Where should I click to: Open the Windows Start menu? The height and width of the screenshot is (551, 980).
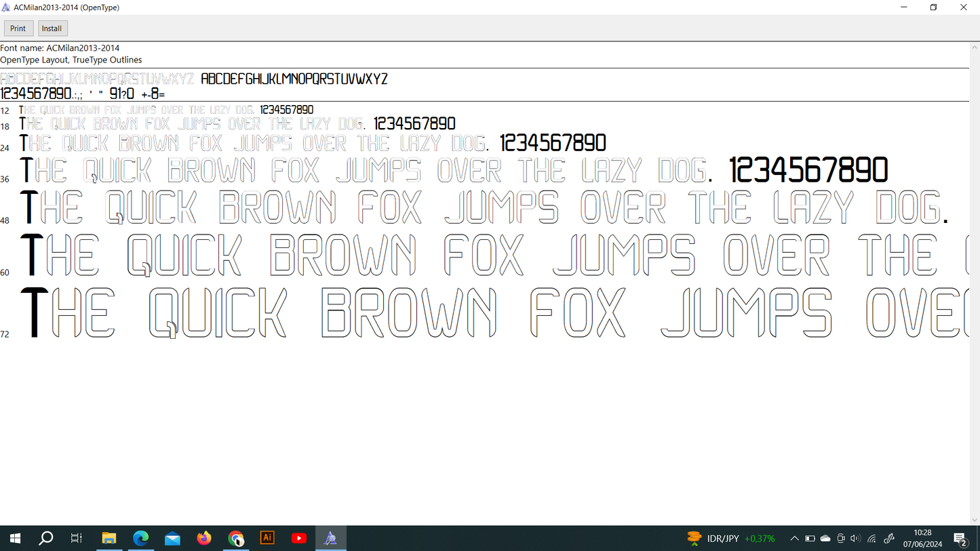[15, 538]
